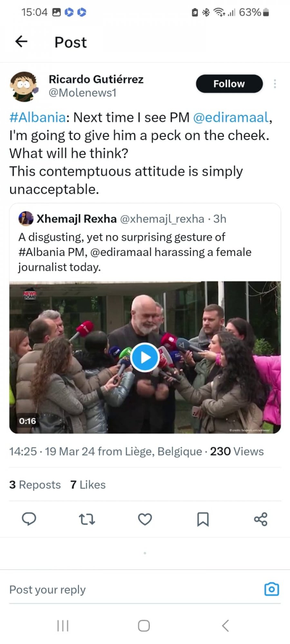The image size is (290, 644).
Task: Open Android recent apps button
Action: click(63, 626)
